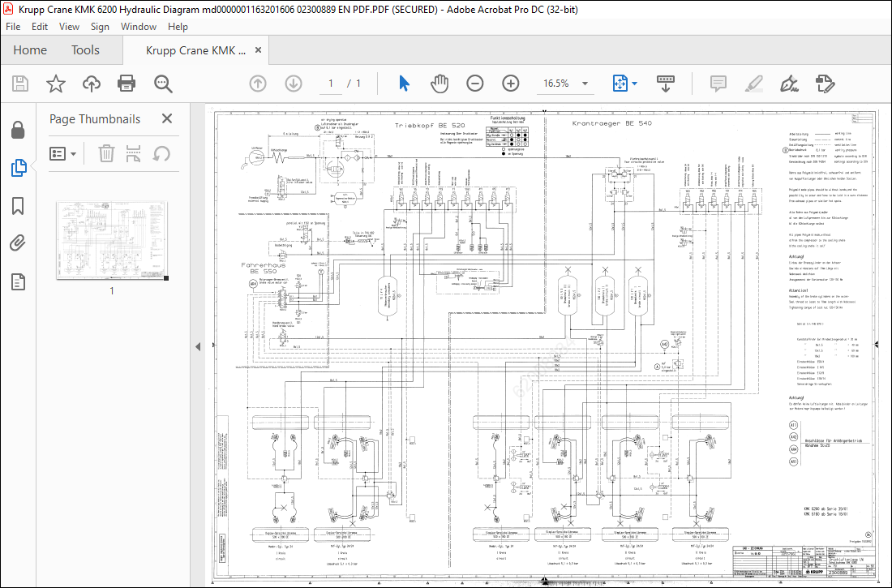Choose the selection arrow tool
The height and width of the screenshot is (588, 892).
coord(404,84)
